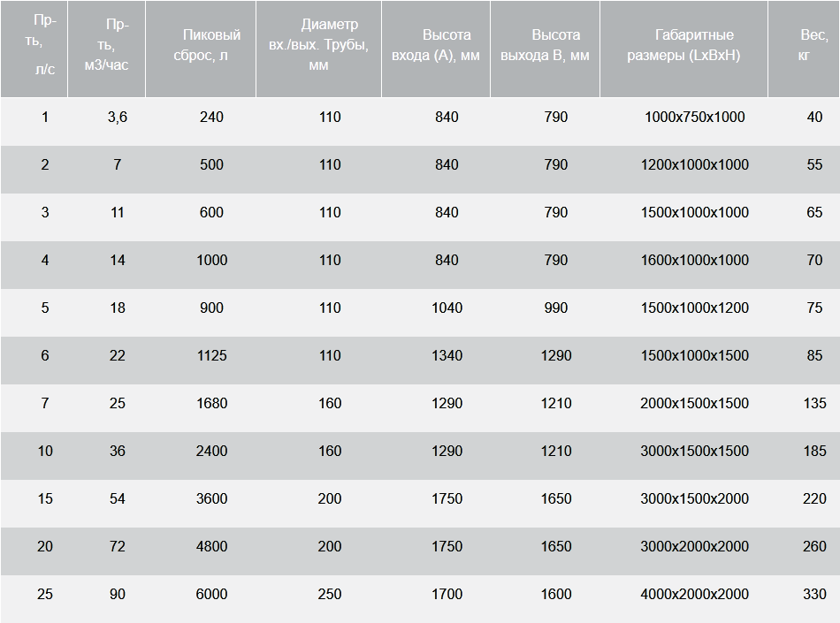
Task: Click the 'Габаритные размеры (LxBxH)' header
Action: tap(694, 45)
